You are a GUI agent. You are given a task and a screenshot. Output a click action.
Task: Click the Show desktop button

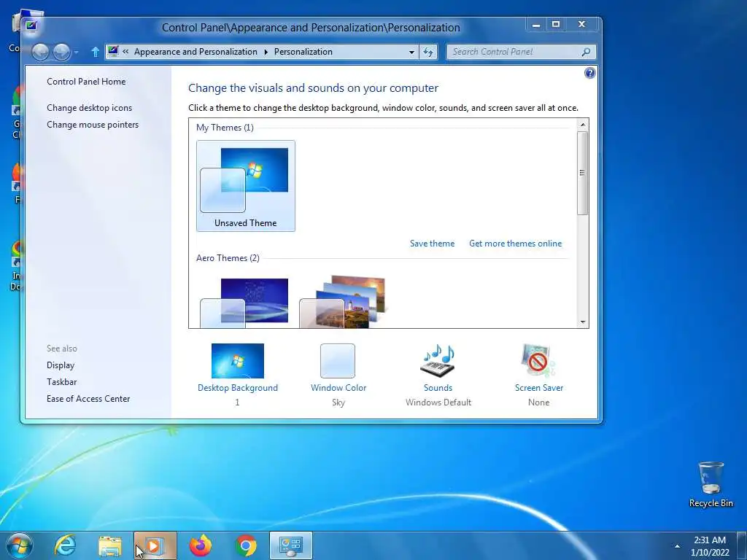coord(743,545)
